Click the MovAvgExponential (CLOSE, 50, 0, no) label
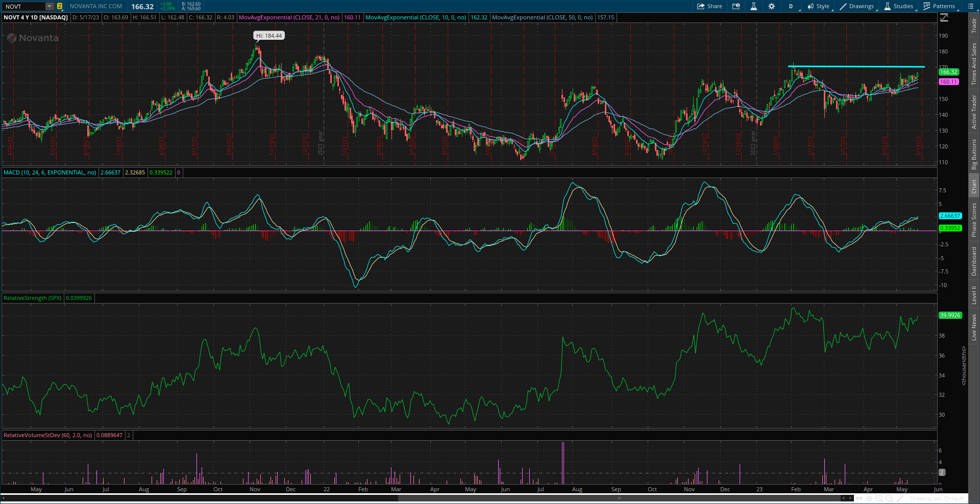The image size is (980, 504). pos(543,17)
